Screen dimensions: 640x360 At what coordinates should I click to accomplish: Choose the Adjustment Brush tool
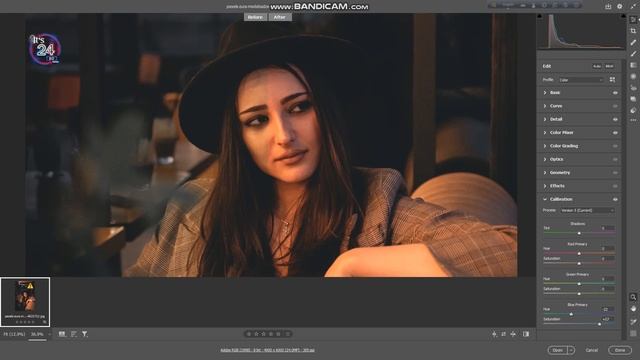point(633,54)
